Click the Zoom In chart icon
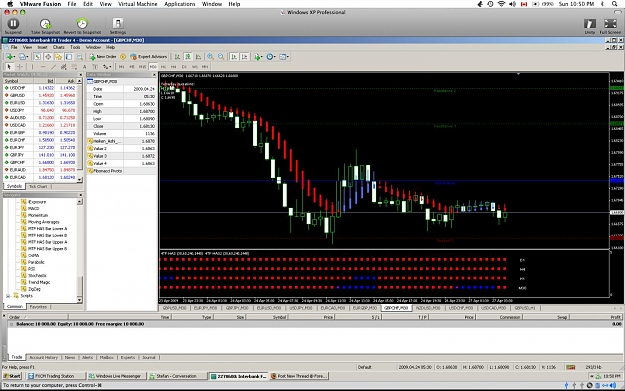Image resolution: width=625 pixels, height=391 pixels. [x=210, y=57]
